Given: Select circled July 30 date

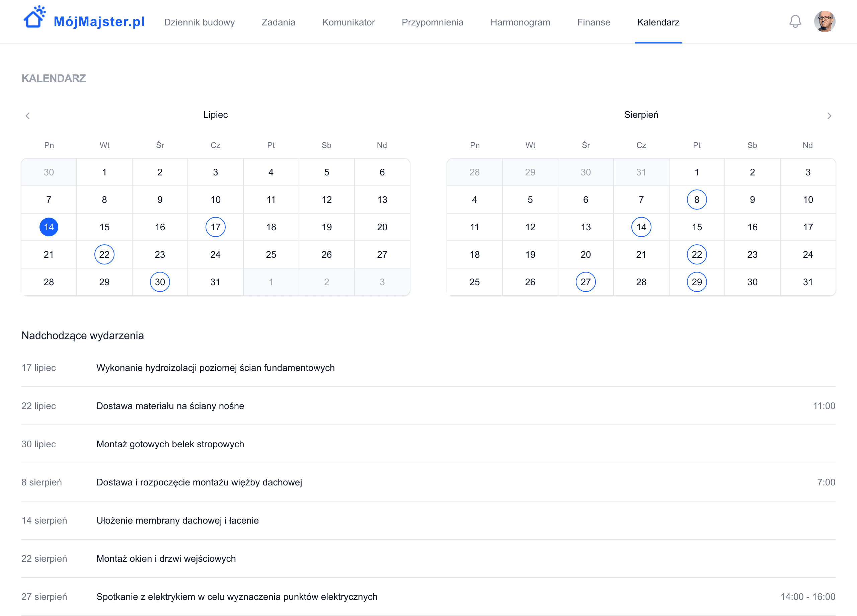Looking at the screenshot, I should click(160, 282).
